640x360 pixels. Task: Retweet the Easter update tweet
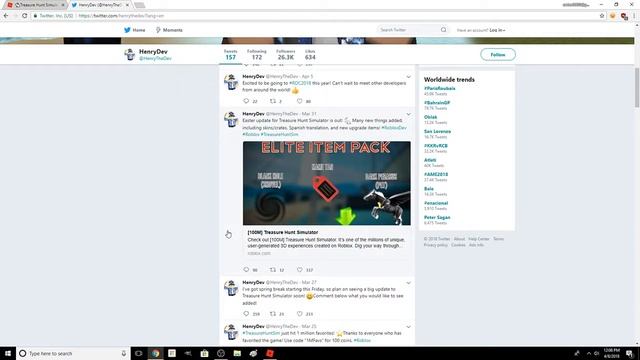tap(273, 269)
